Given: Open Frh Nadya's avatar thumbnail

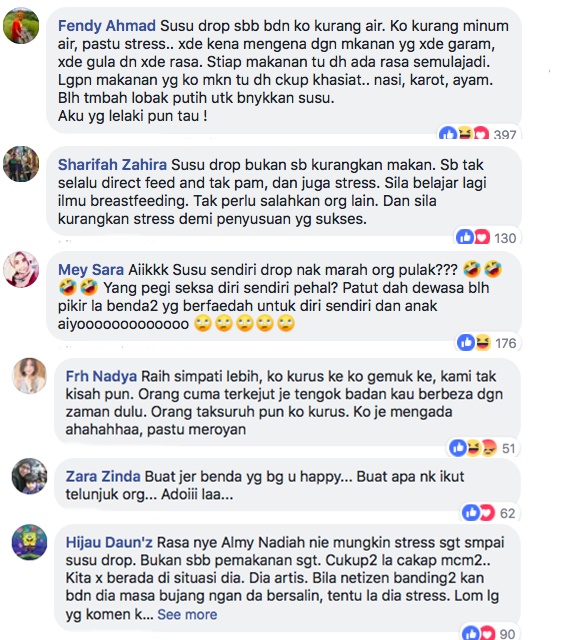Looking at the screenshot, I should click(29, 376).
